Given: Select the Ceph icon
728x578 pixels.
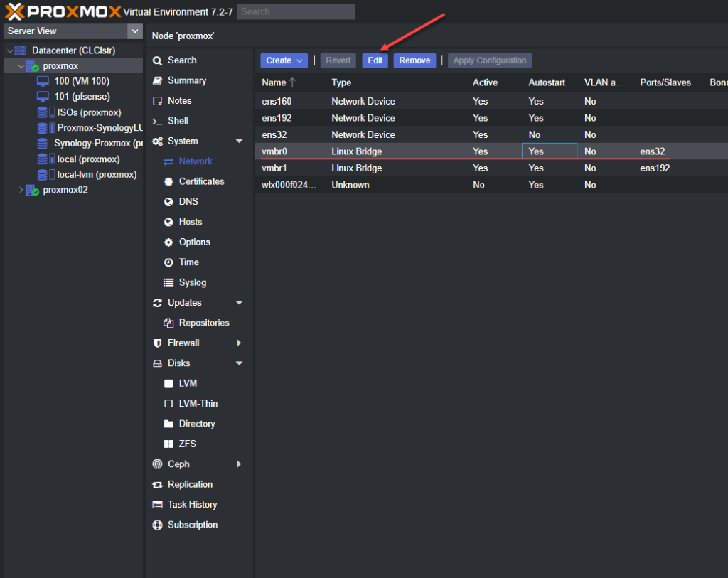Looking at the screenshot, I should [x=157, y=464].
